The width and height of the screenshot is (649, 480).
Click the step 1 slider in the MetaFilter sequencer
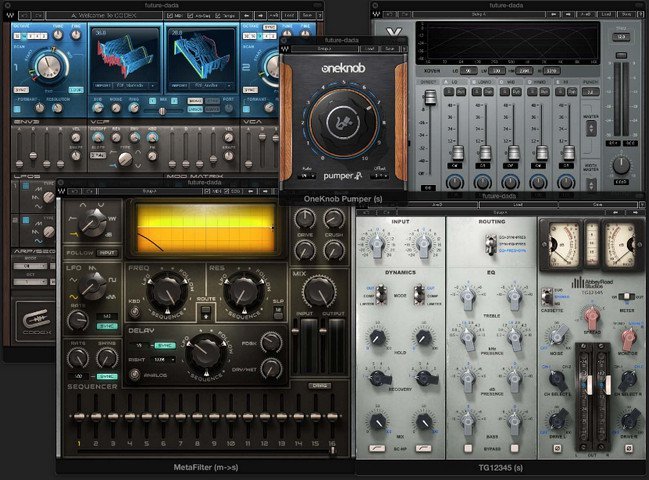[x=79, y=416]
